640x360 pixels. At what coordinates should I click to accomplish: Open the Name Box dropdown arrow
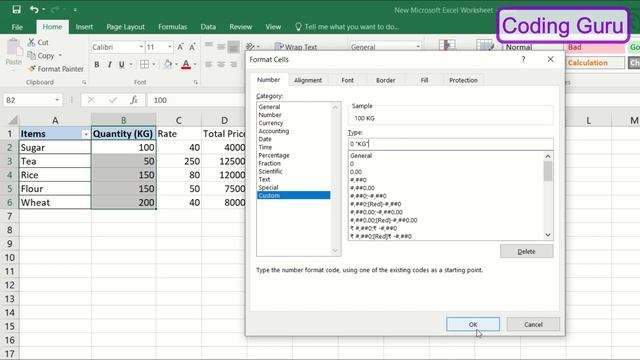57,100
